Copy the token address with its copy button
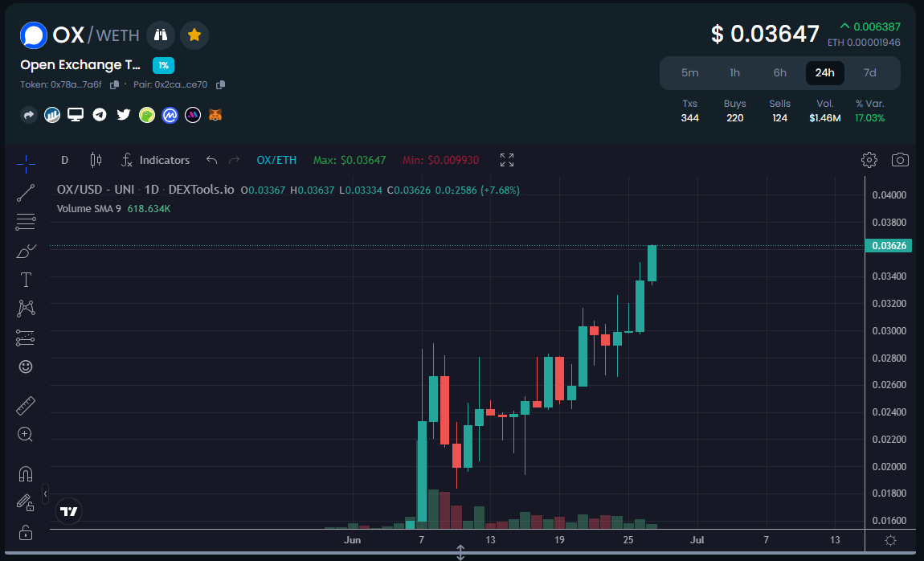Screen dimensions: 924x561 click(113, 84)
